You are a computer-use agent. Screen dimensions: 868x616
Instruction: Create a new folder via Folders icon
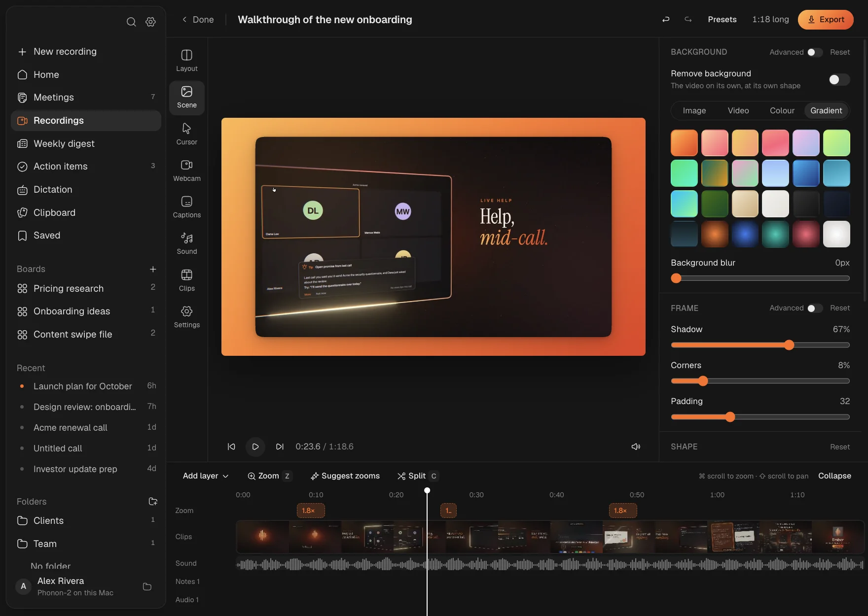point(153,501)
